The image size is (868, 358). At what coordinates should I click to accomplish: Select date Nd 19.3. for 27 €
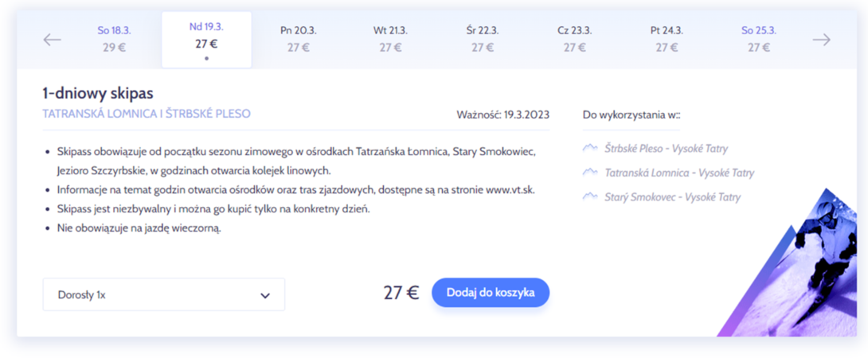click(x=206, y=40)
